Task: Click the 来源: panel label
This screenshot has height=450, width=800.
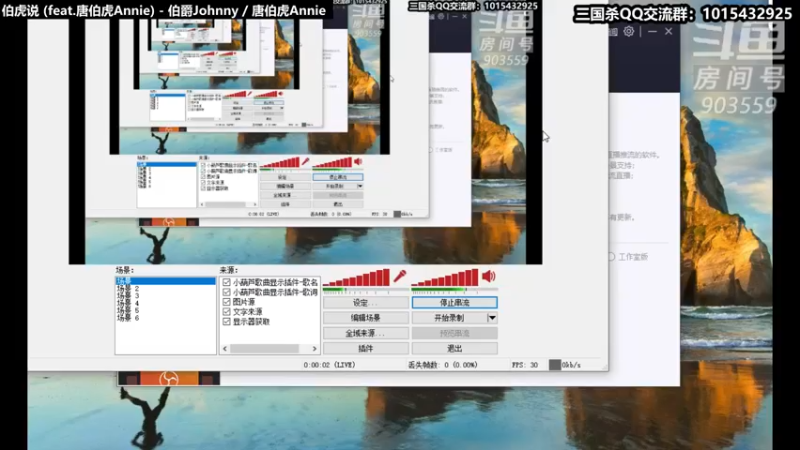Action: [229, 270]
